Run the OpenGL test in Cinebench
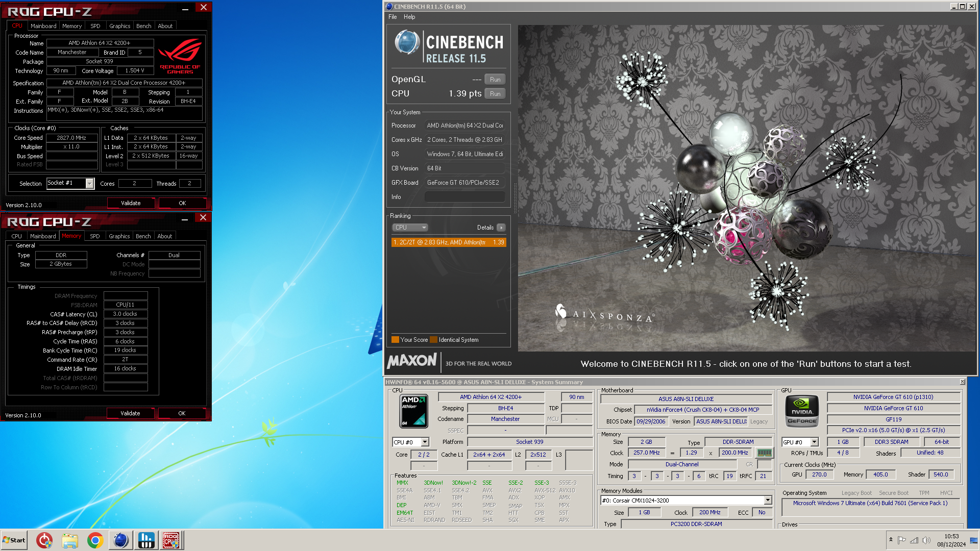This screenshot has height=551, width=980. pyautogui.click(x=495, y=80)
